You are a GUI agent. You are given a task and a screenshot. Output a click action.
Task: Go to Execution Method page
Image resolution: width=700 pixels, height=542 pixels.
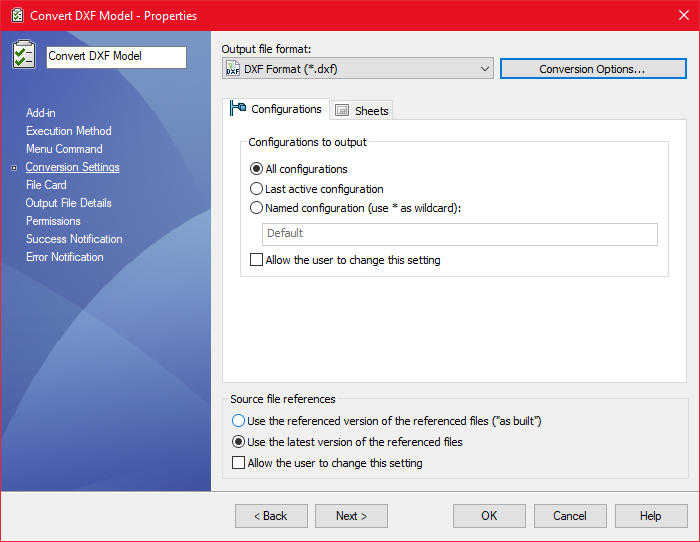click(69, 131)
